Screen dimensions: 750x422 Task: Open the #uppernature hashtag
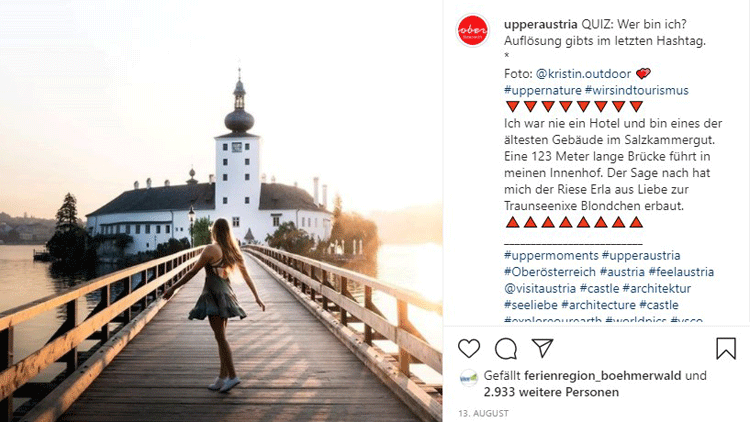click(542, 90)
